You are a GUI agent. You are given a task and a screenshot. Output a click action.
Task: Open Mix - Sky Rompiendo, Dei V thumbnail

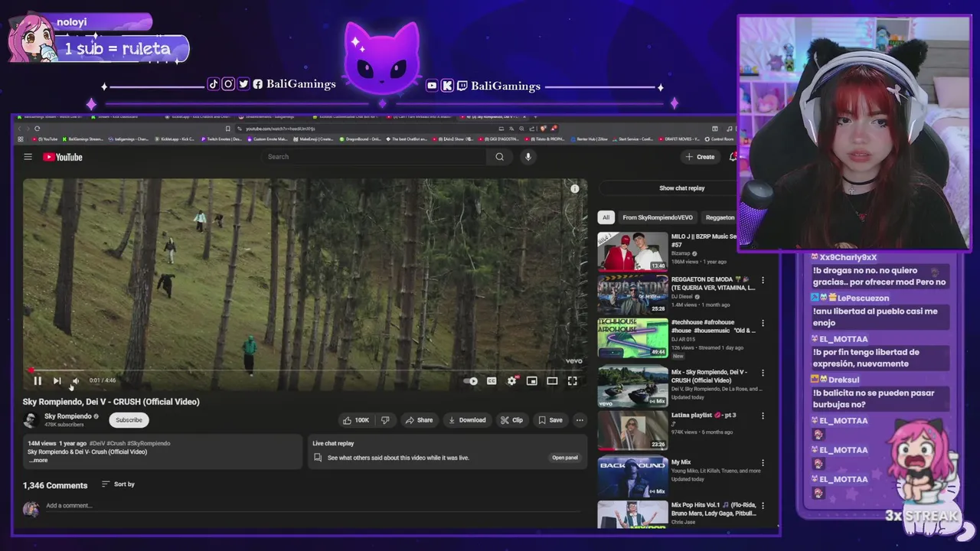[x=632, y=386]
